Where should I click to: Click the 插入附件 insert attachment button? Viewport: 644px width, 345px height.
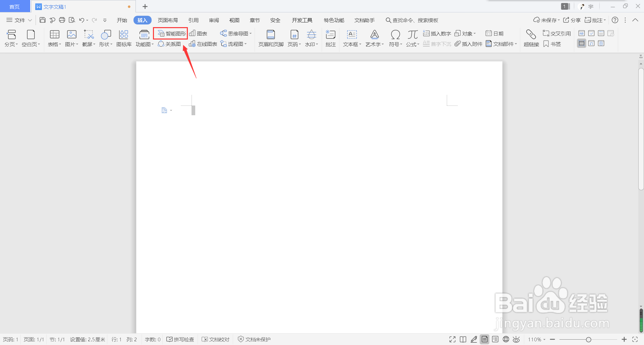point(468,44)
